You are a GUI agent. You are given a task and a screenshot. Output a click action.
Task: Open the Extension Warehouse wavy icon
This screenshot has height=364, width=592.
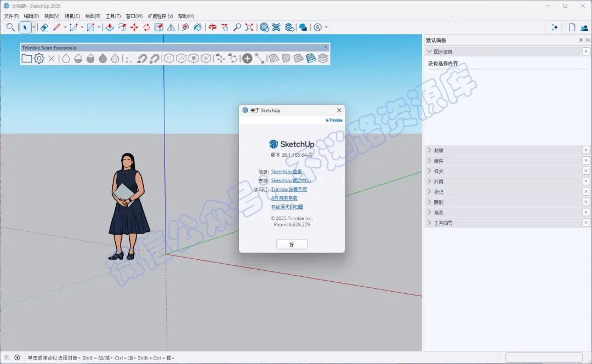276,27
